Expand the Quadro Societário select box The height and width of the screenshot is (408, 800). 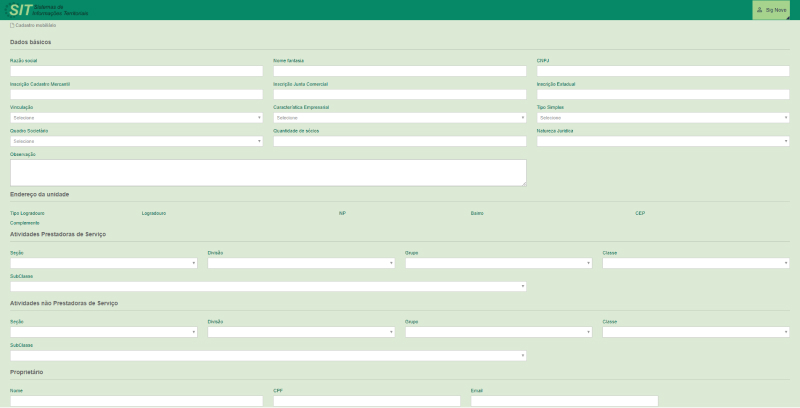coord(136,141)
